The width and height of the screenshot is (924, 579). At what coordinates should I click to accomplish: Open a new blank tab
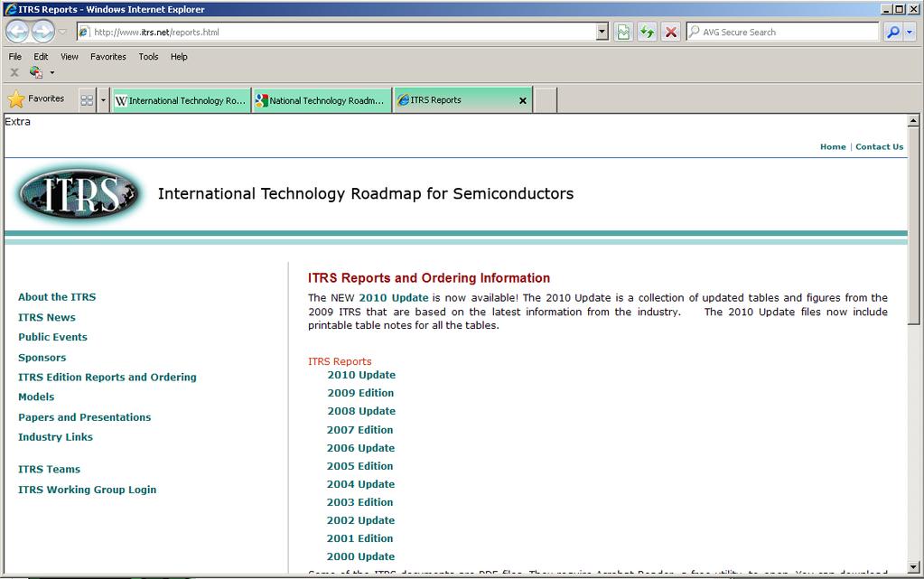pyautogui.click(x=545, y=100)
